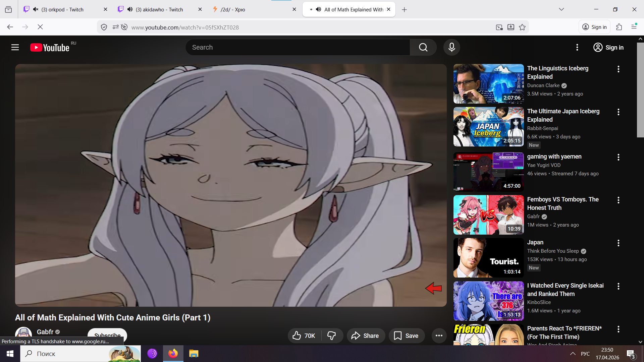
Task: Close the akidawho Twitch tab
Action: click(x=200, y=9)
